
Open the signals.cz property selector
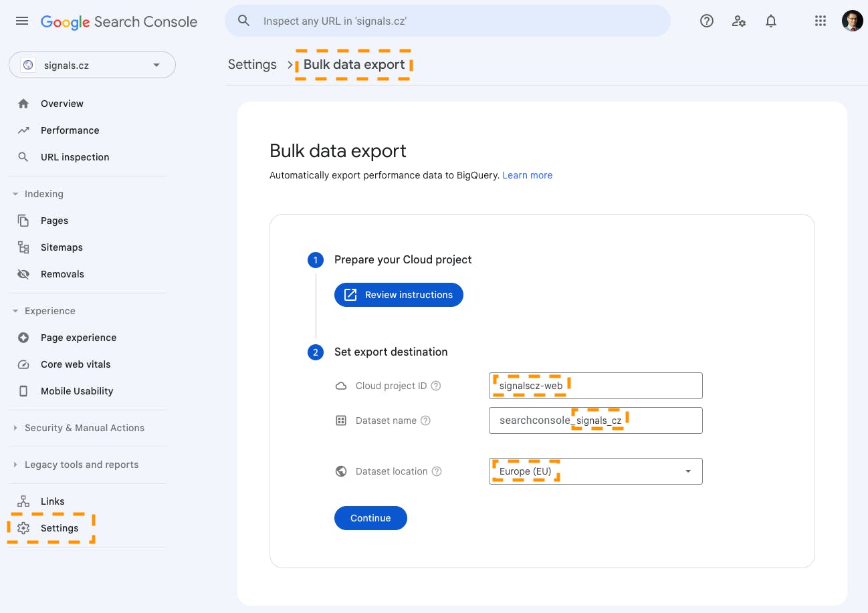92,65
